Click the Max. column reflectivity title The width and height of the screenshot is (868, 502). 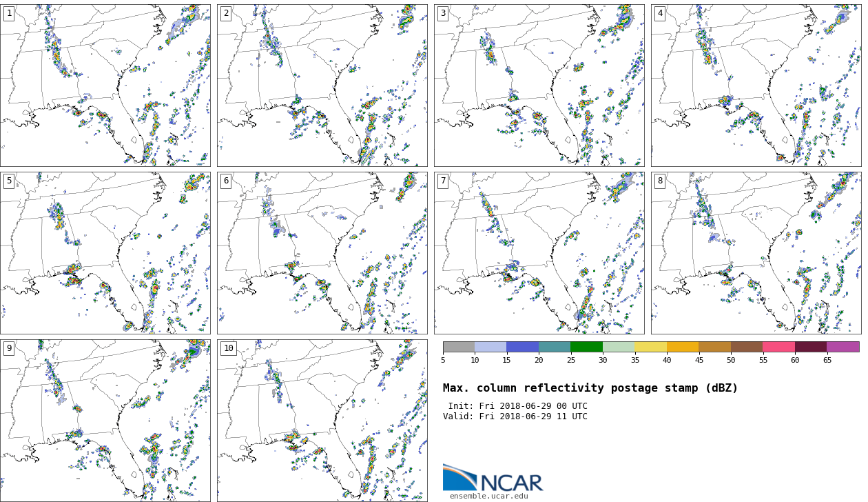tap(590, 388)
